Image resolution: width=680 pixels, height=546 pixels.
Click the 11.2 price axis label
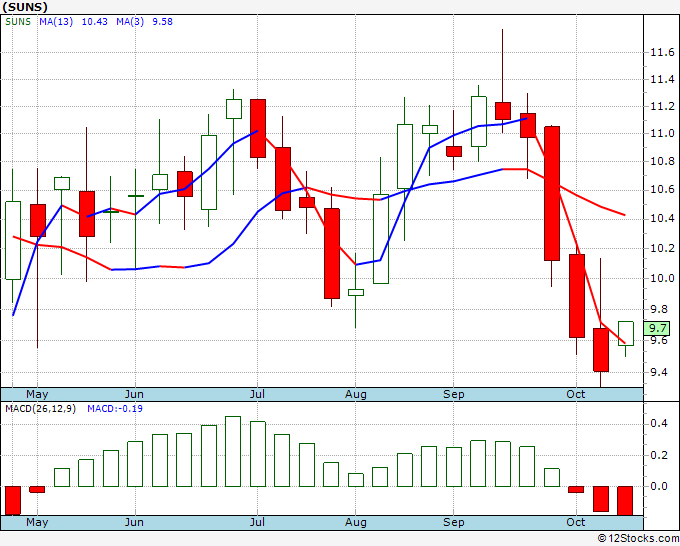point(662,107)
